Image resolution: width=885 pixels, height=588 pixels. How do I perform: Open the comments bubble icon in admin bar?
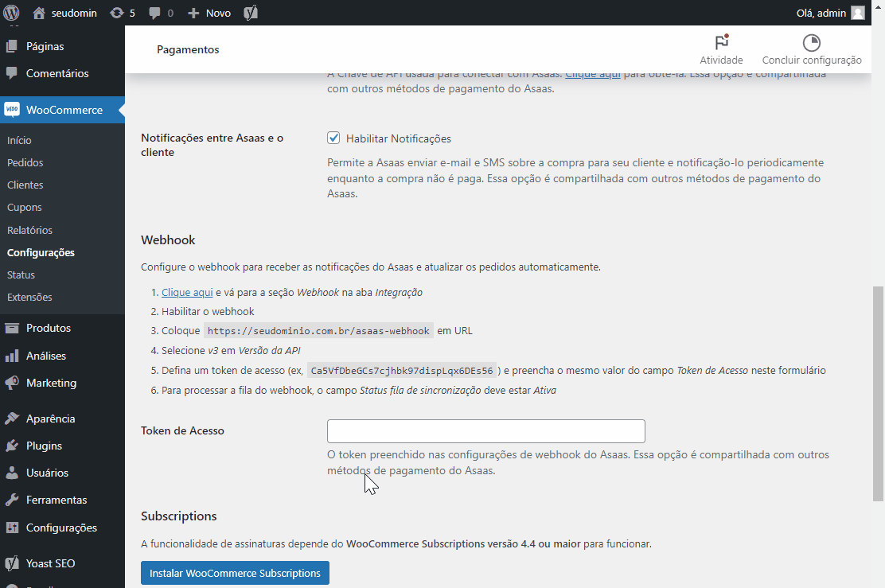tap(154, 13)
